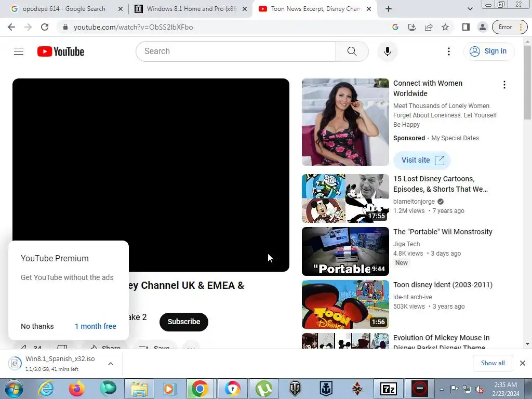This screenshot has width=532, height=399.
Task: Accept the 1 month free offer
Action: [x=96, y=326]
